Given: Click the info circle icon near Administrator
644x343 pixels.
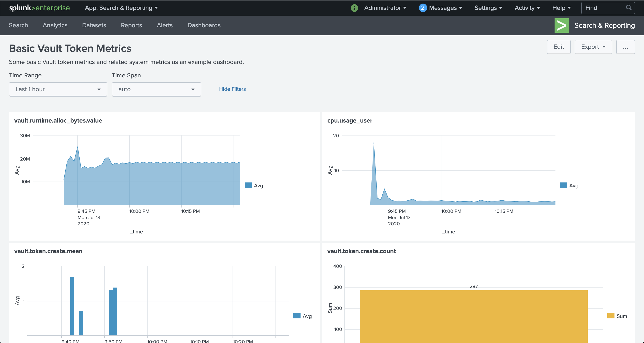Looking at the screenshot, I should 354,8.
